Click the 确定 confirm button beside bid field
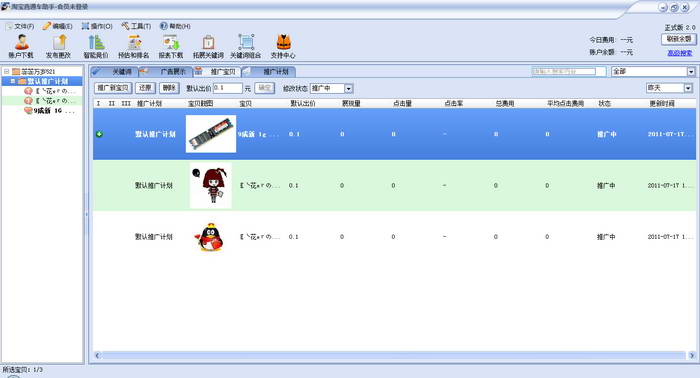 point(264,88)
